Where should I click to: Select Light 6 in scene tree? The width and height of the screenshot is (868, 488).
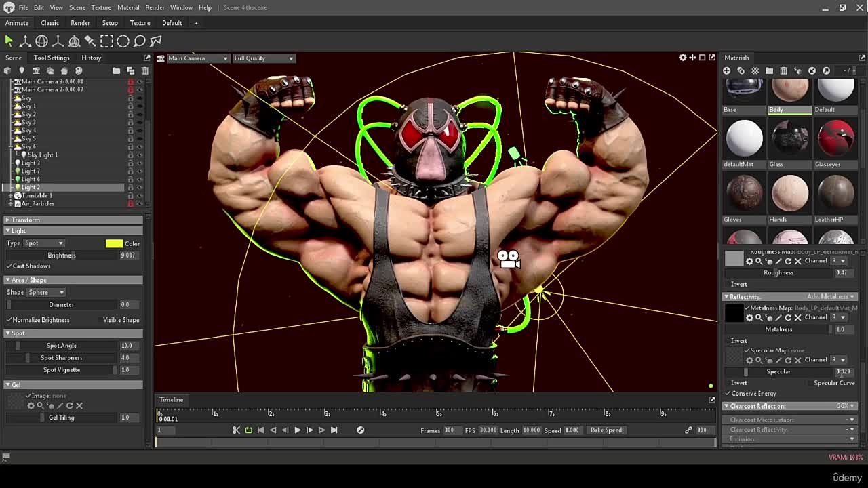pyautogui.click(x=31, y=180)
